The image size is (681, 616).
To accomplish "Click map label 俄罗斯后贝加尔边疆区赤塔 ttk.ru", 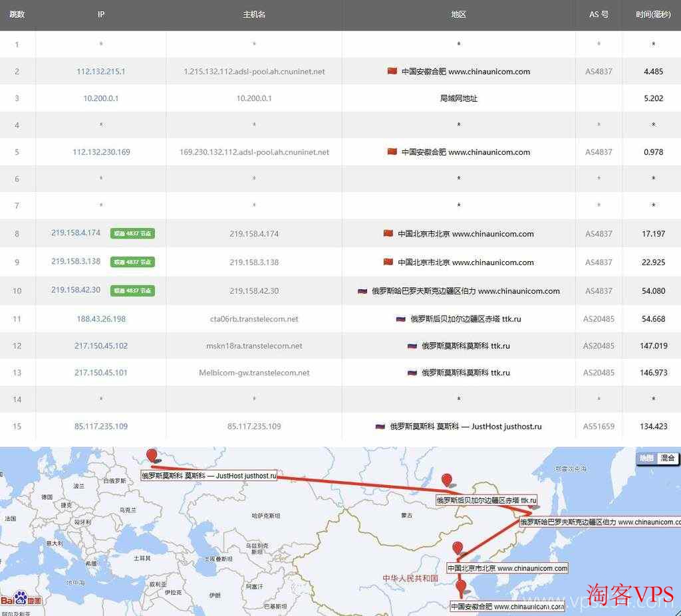I will (x=486, y=500).
